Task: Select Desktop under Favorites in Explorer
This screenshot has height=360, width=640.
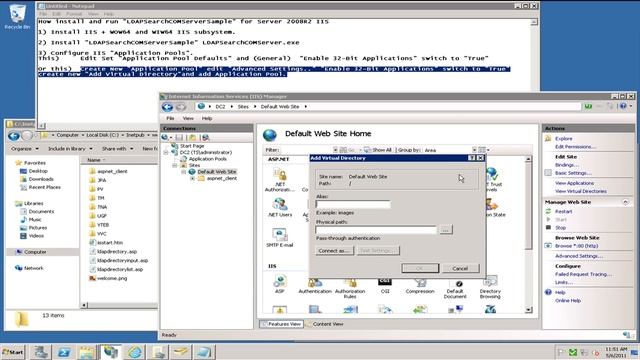Action: (38, 171)
